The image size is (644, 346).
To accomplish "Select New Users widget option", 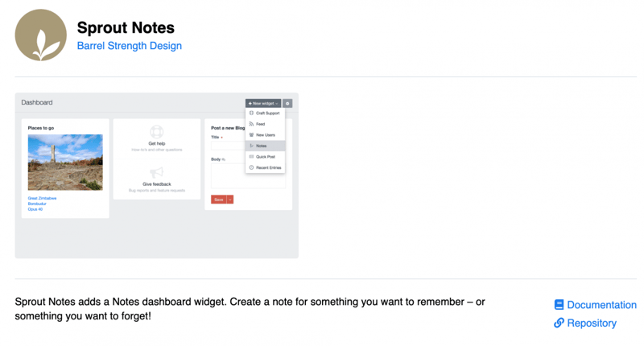I will point(265,135).
